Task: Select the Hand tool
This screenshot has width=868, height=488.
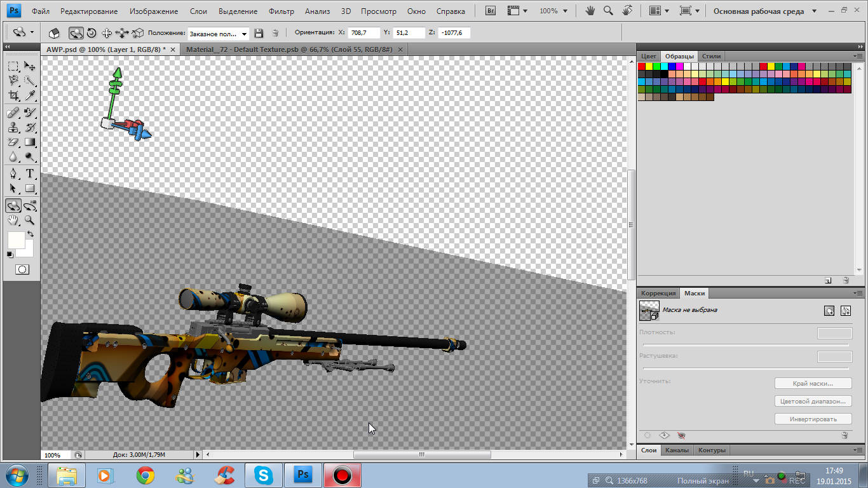Action: (x=13, y=220)
